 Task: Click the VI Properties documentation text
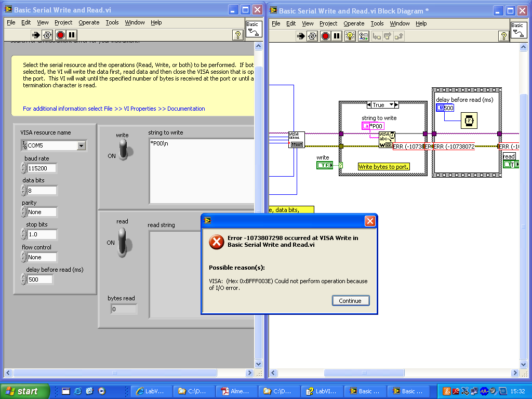tap(114, 109)
